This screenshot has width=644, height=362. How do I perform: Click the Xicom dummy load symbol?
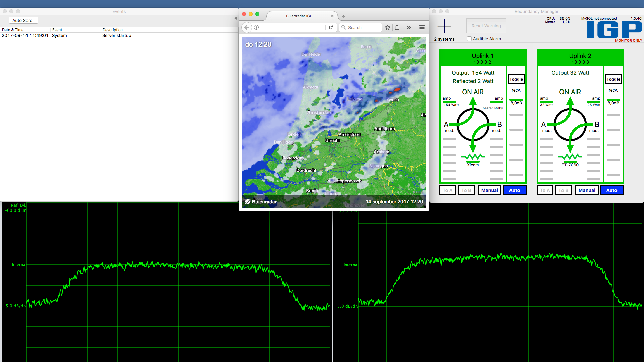tap(473, 157)
